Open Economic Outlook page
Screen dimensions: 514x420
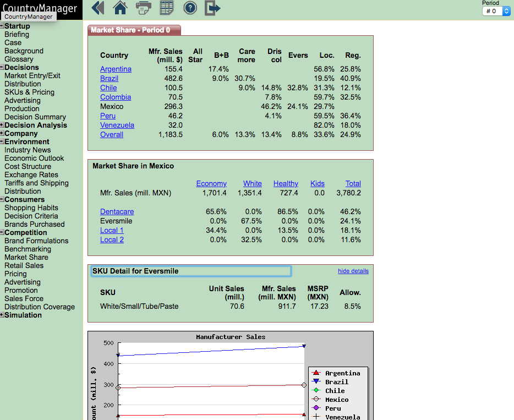(x=34, y=158)
